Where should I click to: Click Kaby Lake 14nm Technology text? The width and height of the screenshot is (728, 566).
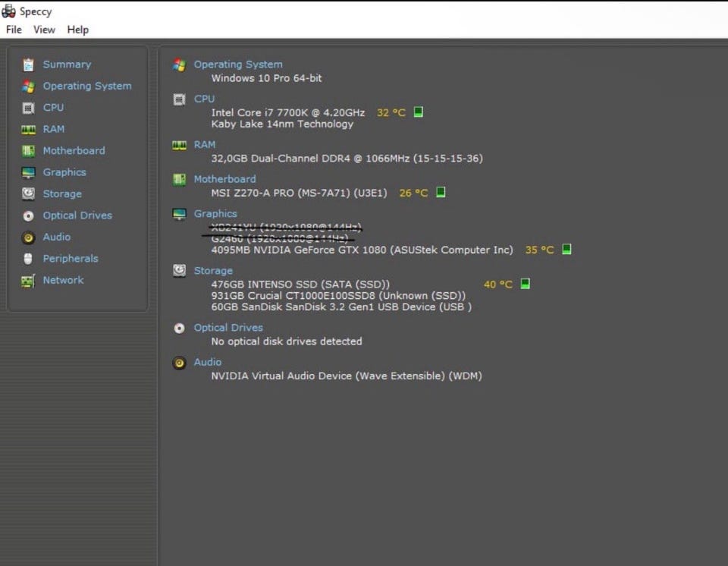[x=282, y=124]
